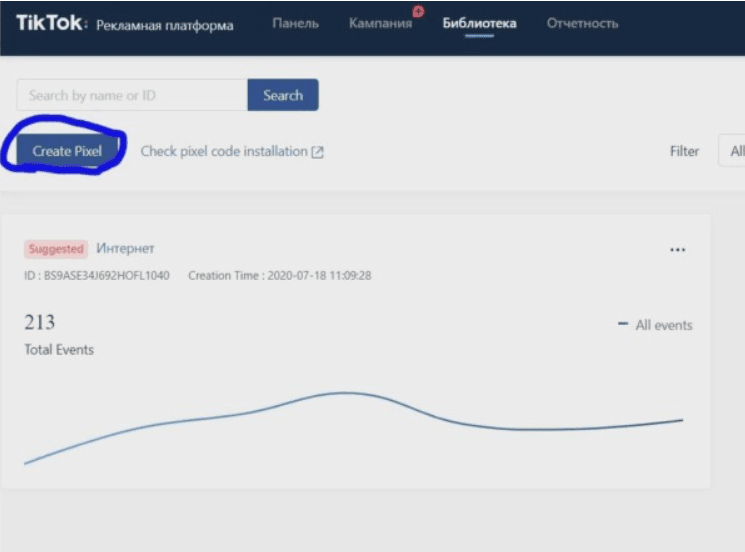Toggle the All events chart legend
The image size is (745, 552).
(x=655, y=325)
